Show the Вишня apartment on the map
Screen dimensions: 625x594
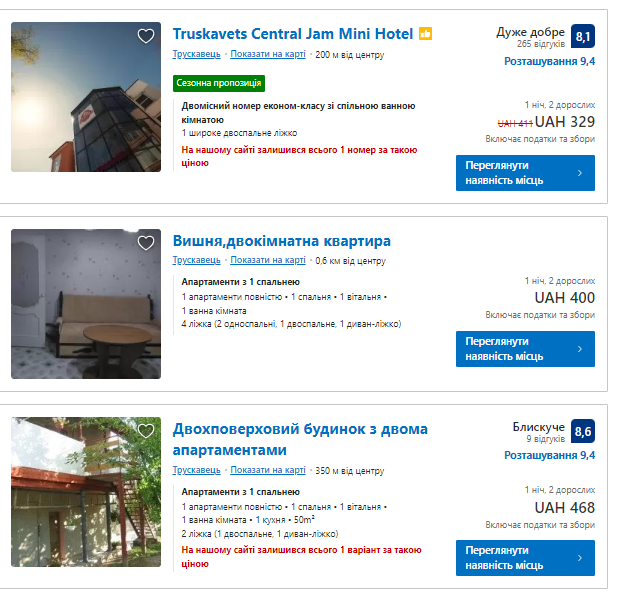pyautogui.click(x=268, y=260)
